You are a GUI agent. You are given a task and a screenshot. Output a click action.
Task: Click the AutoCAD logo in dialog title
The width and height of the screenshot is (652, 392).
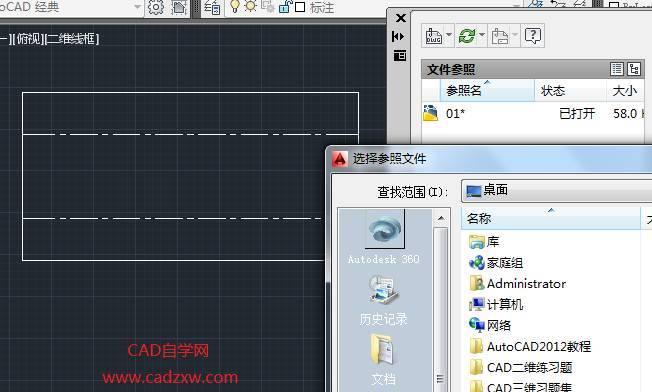340,159
